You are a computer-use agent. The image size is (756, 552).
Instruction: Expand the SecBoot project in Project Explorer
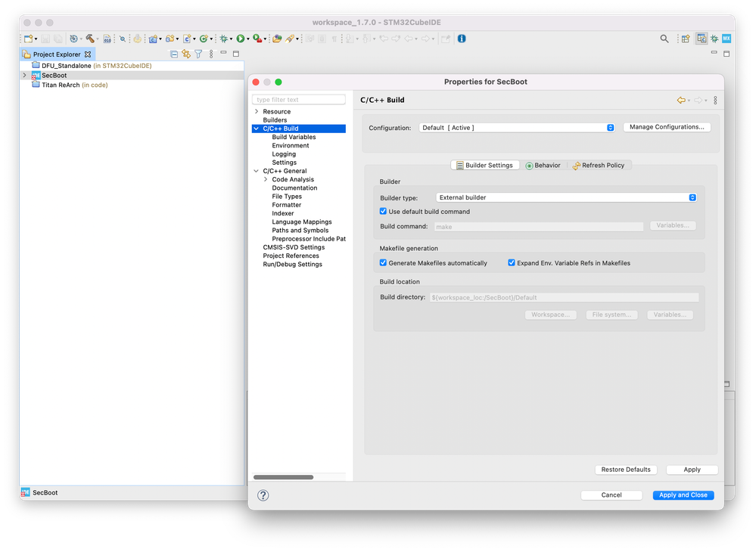coord(24,75)
